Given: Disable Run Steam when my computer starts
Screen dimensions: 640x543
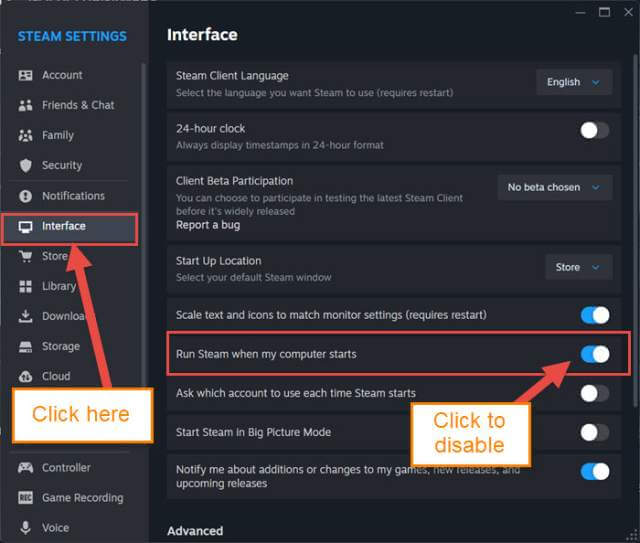Looking at the screenshot, I should click(595, 354).
